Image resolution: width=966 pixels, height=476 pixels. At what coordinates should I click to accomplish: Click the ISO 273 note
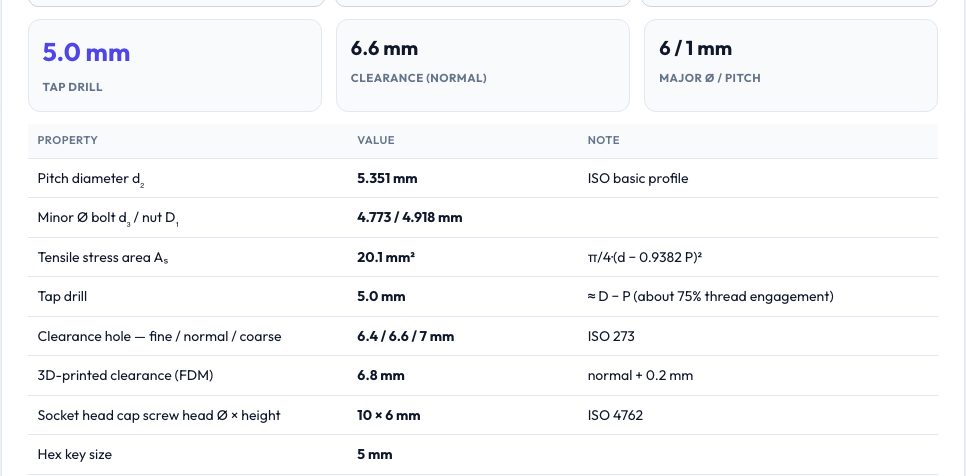coord(611,336)
